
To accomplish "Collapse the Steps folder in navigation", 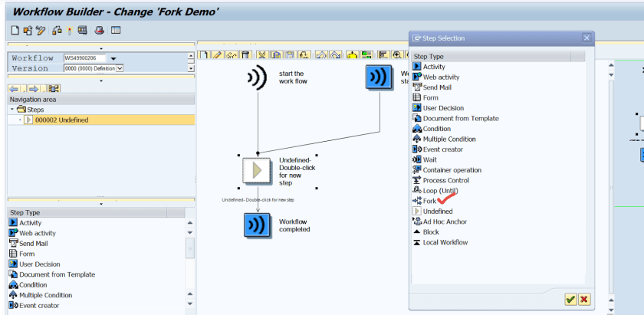I will pos(12,110).
